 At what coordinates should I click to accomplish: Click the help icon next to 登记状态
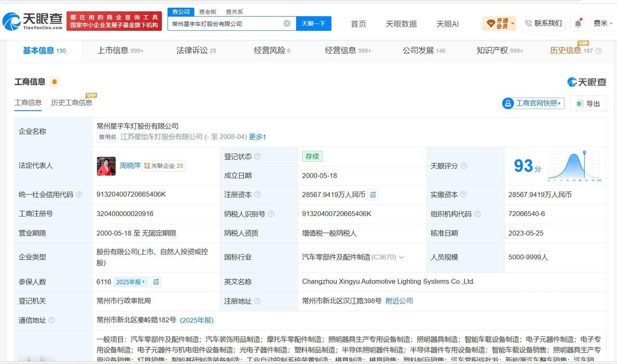point(257,156)
